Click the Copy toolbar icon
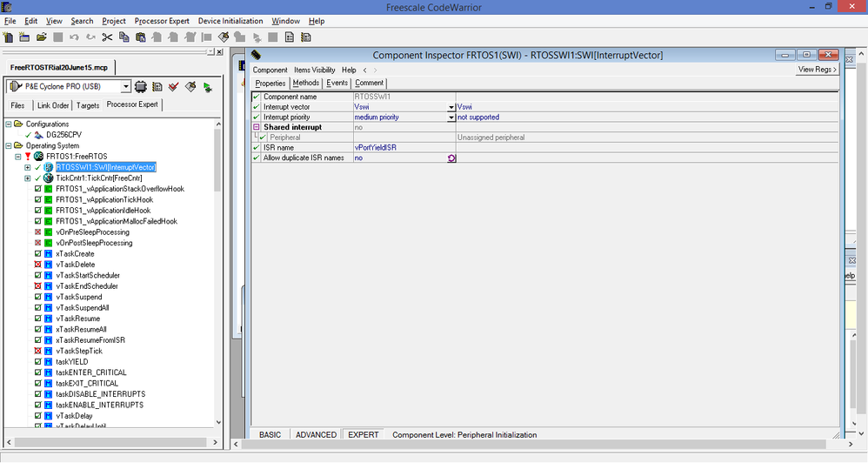868x463 pixels. pos(124,37)
